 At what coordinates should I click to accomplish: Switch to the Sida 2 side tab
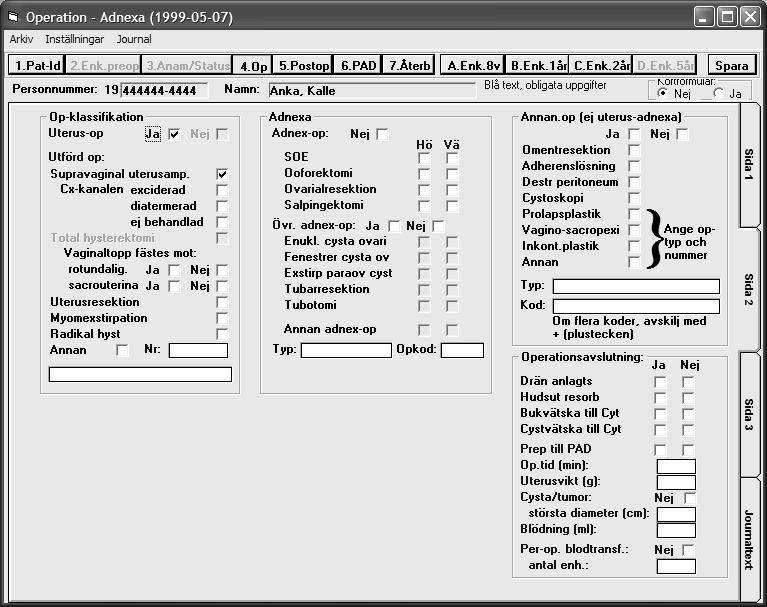(749, 290)
